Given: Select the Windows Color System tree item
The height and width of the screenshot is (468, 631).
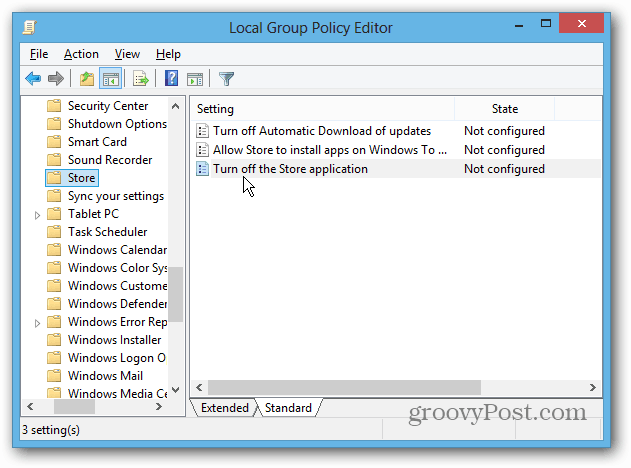Looking at the screenshot, I should coord(117,268).
